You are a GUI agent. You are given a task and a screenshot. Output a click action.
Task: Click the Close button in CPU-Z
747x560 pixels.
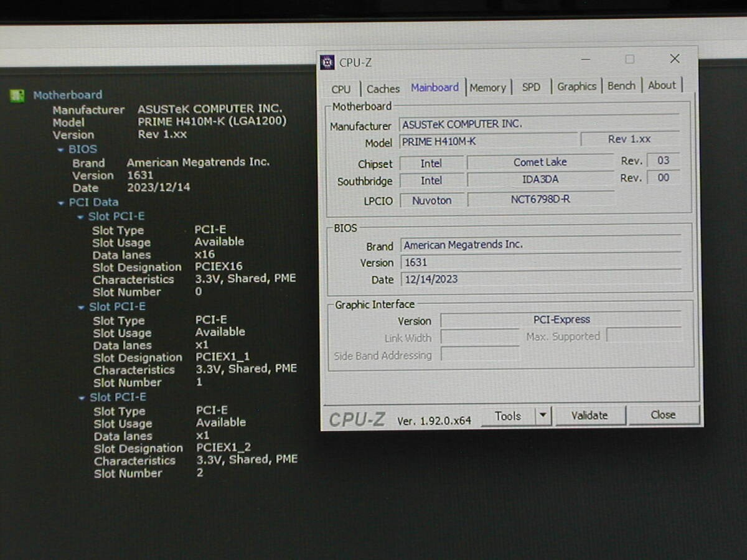click(x=663, y=414)
